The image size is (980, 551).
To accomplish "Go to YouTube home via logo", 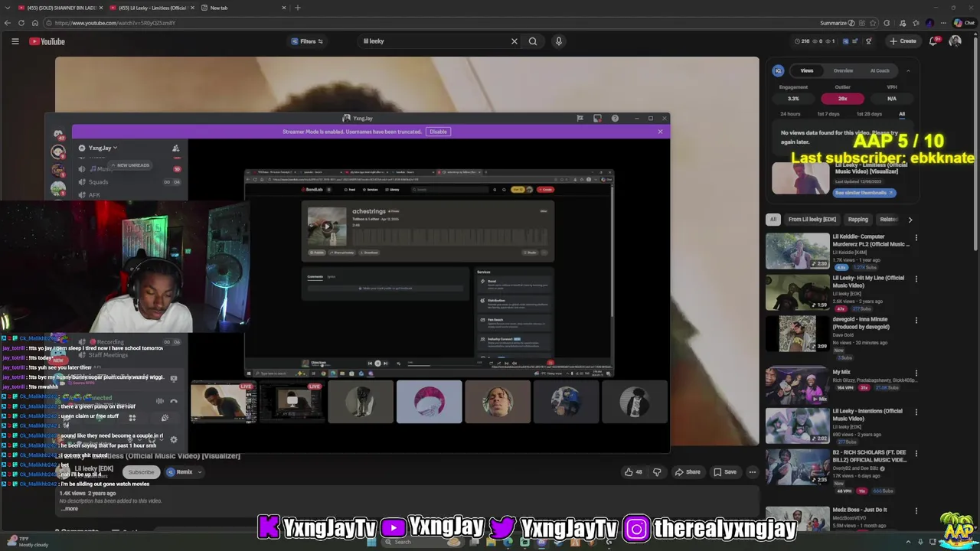I will (x=47, y=41).
